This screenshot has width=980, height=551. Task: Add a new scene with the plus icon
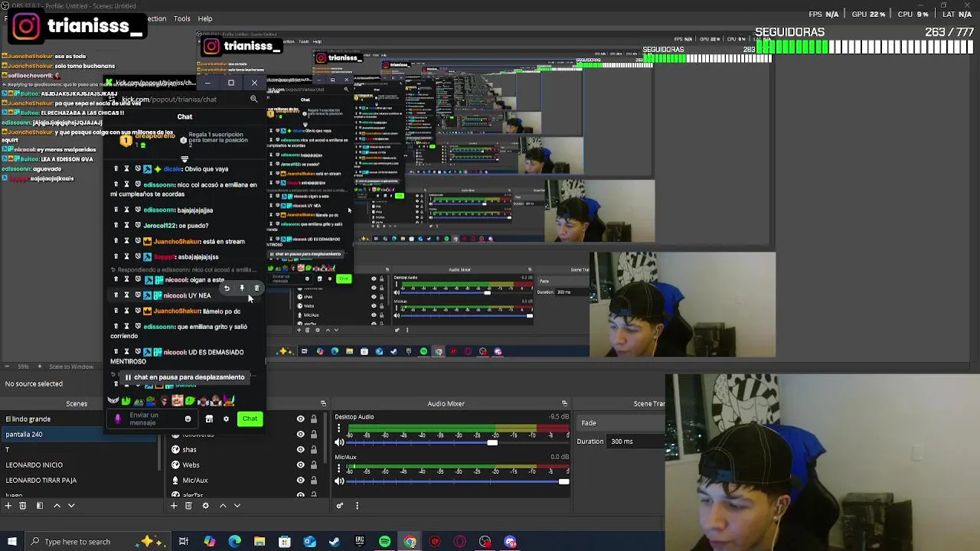(x=8, y=506)
